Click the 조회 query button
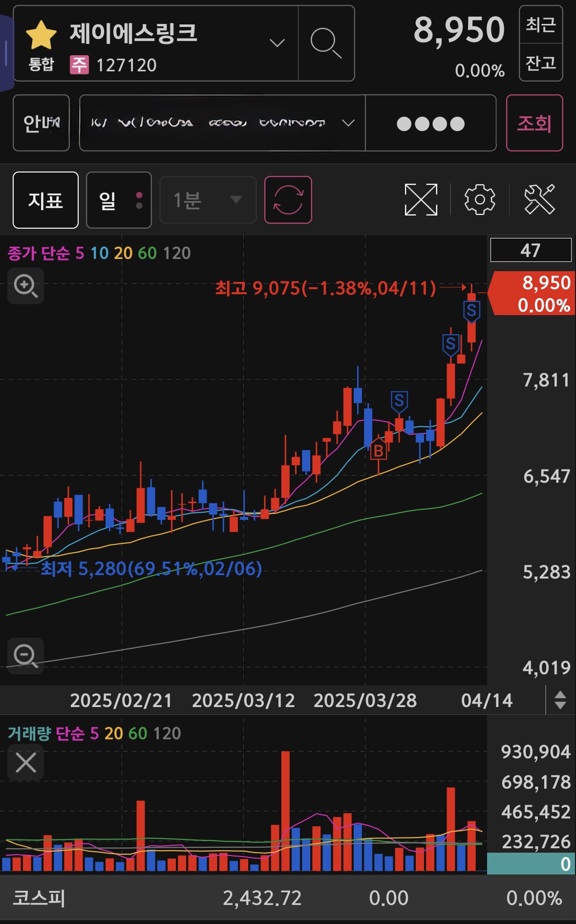This screenshot has width=576, height=924. coord(534,123)
